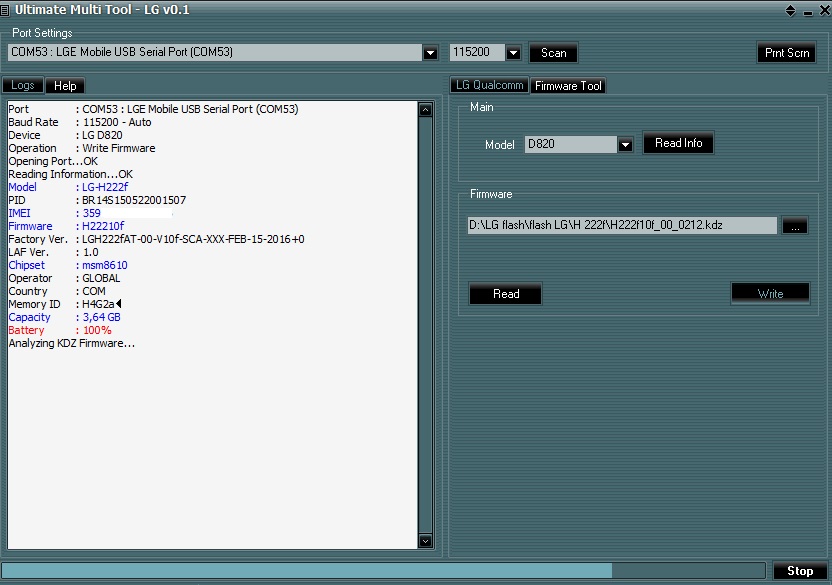The height and width of the screenshot is (585, 832).
Task: Click the LAF Ver. '1.0' value
Action: (x=90, y=252)
